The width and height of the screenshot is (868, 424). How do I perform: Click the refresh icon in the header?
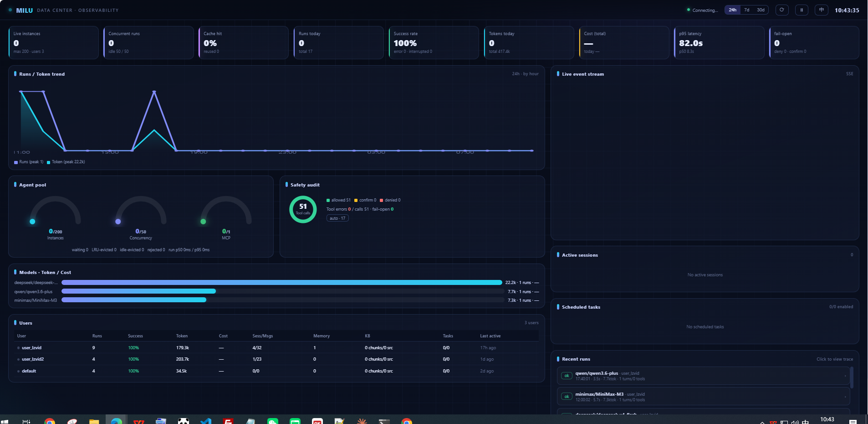(782, 10)
